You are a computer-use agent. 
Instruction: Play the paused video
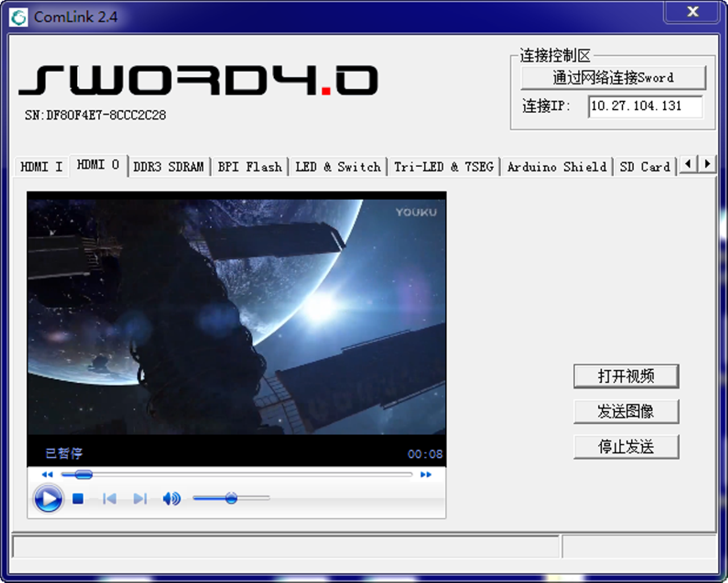(x=48, y=499)
